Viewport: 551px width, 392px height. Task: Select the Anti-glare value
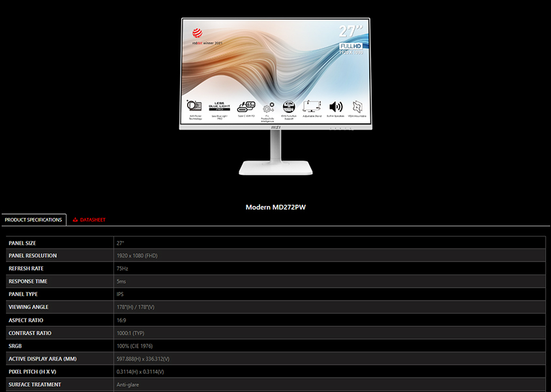coord(128,385)
